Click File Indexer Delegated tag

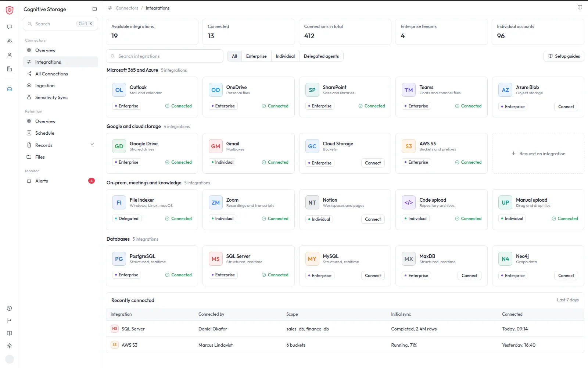click(x=127, y=219)
